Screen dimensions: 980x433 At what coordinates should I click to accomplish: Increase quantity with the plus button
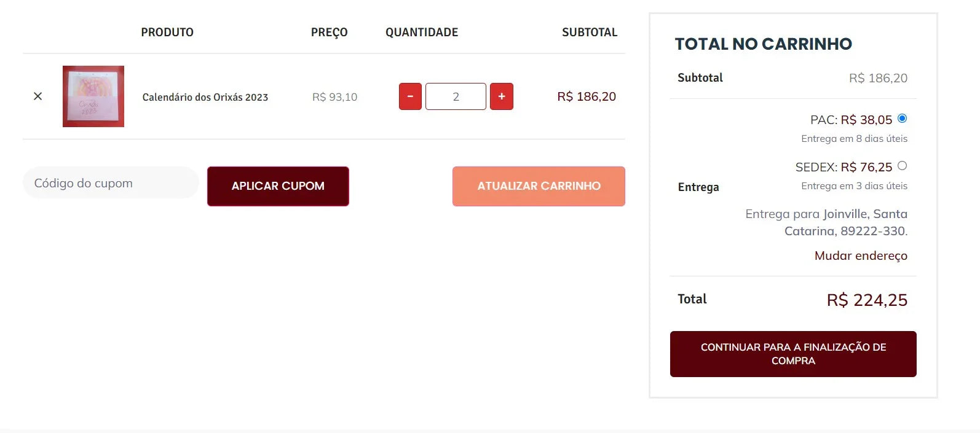pyautogui.click(x=502, y=96)
